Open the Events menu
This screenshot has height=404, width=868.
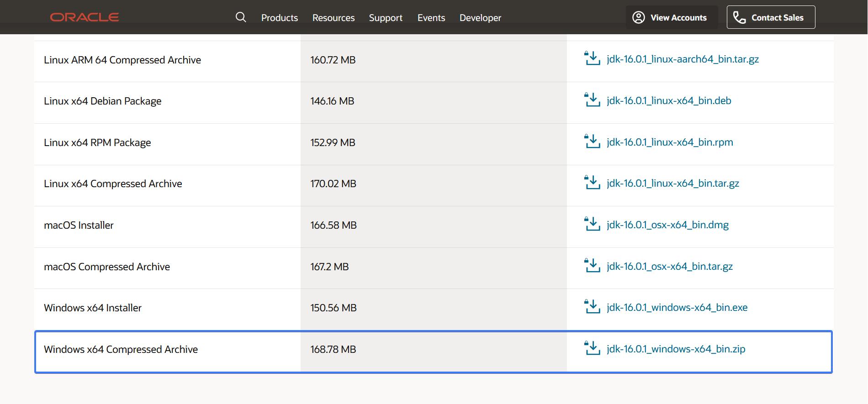tap(431, 18)
